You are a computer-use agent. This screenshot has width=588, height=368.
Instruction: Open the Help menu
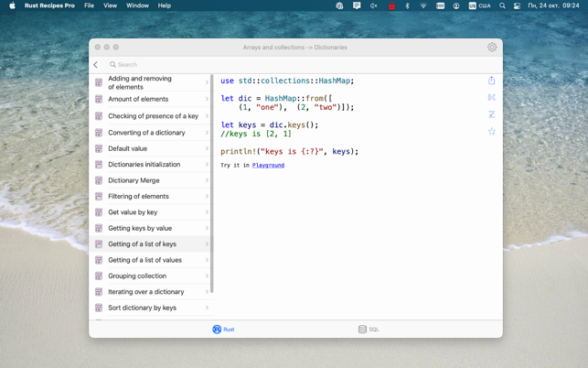tap(165, 5)
